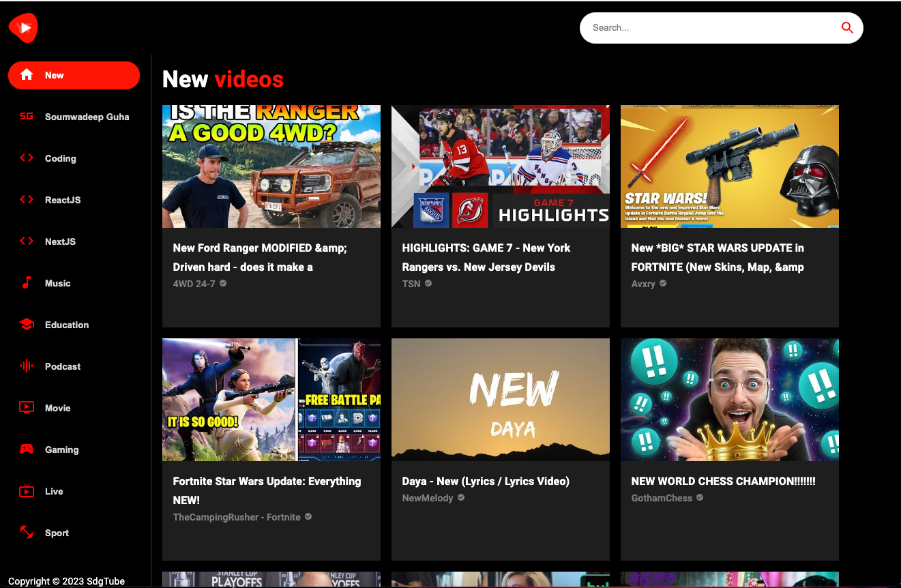
Task: Select the New category
Action: 74,75
